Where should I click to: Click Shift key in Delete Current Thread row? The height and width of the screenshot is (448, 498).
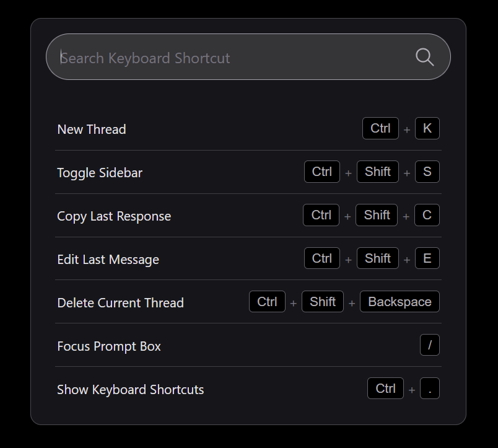(x=322, y=302)
